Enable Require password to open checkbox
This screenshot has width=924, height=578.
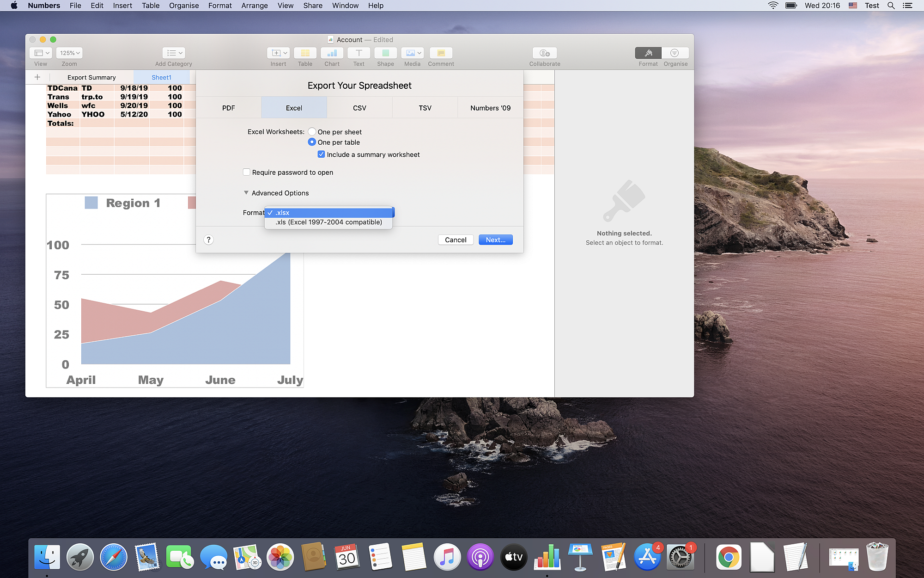click(x=246, y=172)
